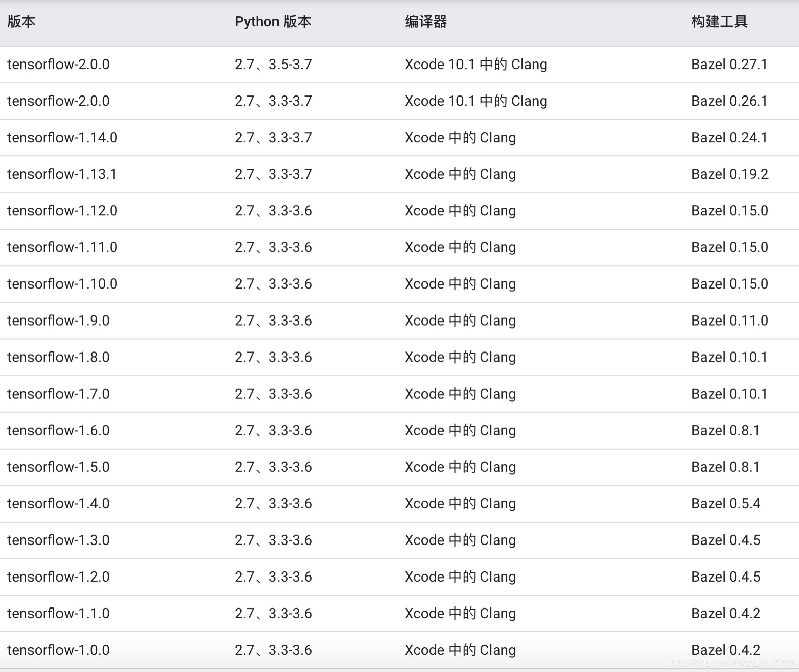Select the tensorflow-1.9.0 version cell

click(58, 321)
